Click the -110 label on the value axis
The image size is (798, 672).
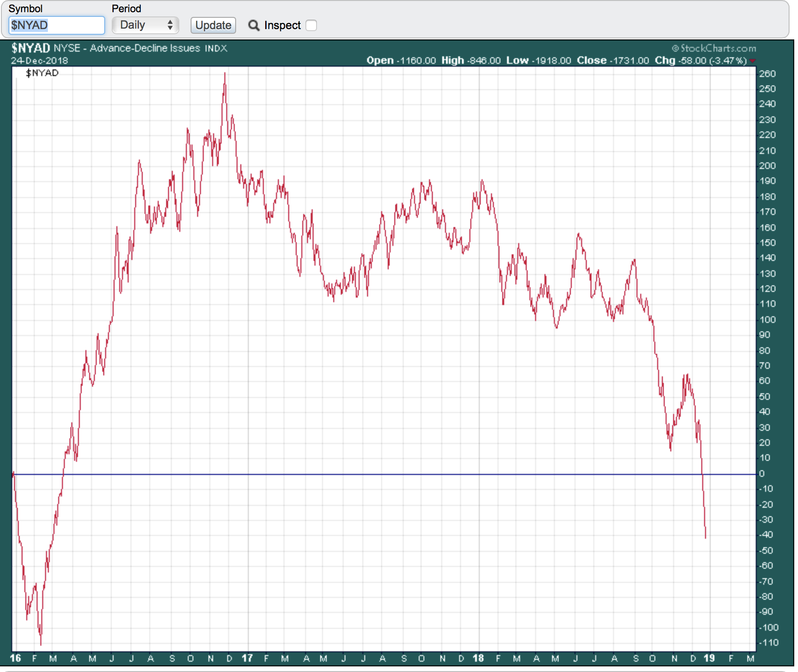[768, 642]
